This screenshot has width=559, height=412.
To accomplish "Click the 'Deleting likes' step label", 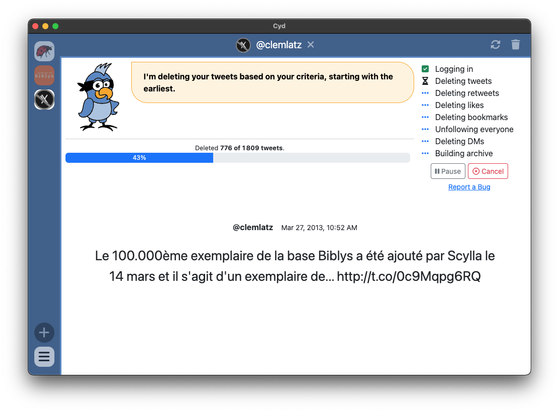I will pyautogui.click(x=459, y=105).
